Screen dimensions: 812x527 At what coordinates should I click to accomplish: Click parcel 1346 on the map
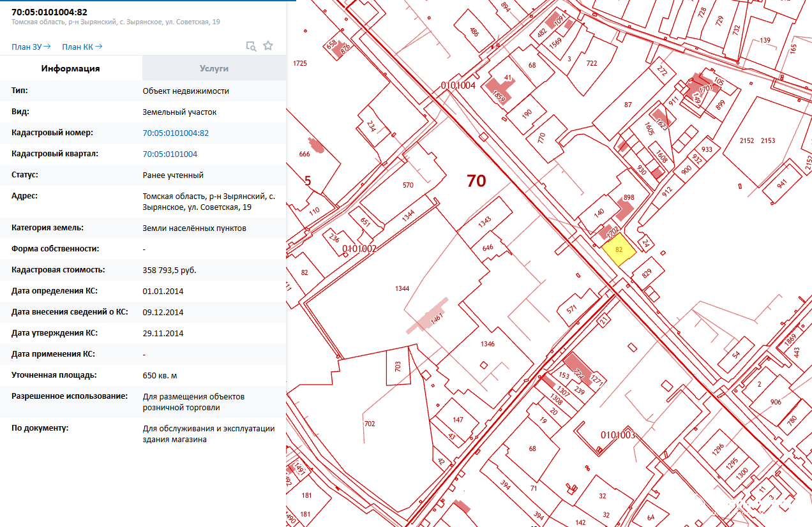click(487, 344)
